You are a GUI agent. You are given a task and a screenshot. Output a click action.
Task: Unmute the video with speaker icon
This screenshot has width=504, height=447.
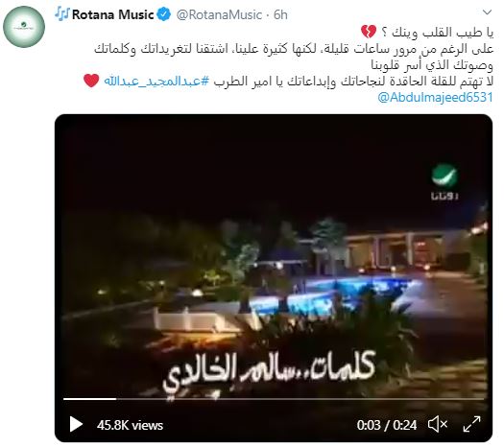point(438,425)
